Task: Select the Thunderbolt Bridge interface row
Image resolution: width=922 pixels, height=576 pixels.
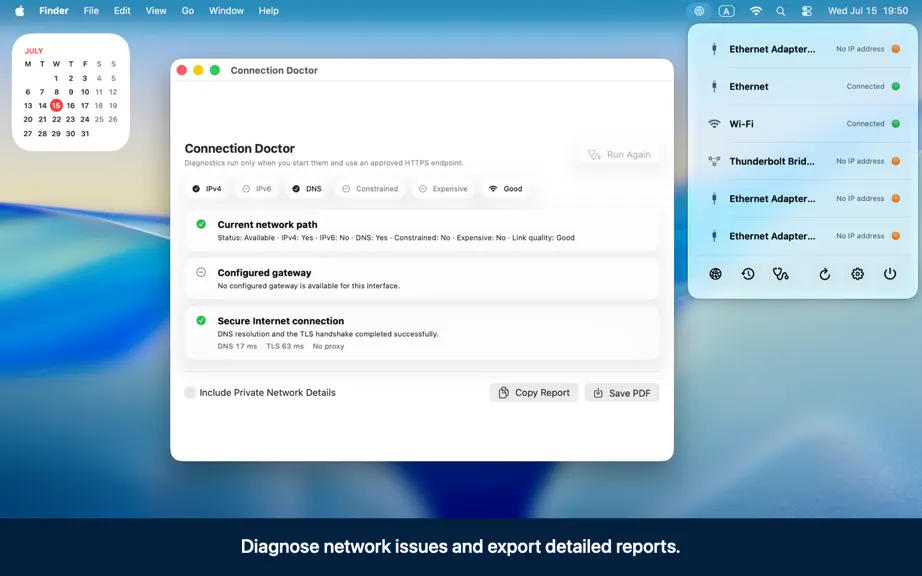Action: 803,161
